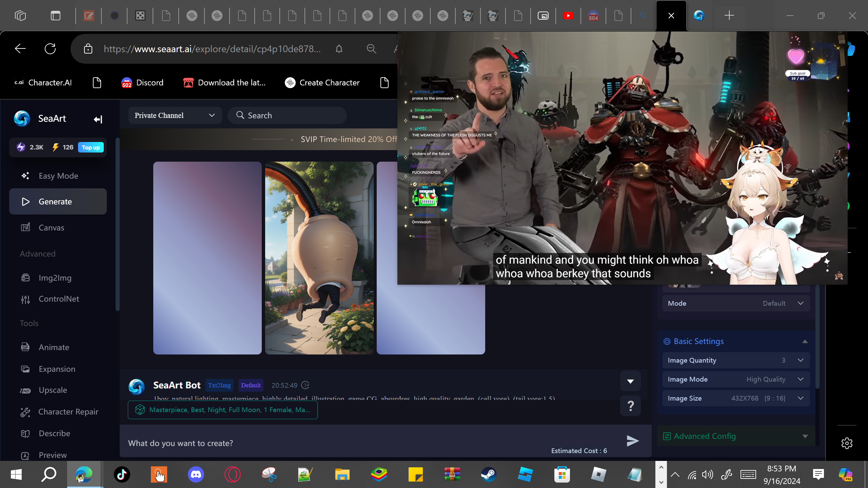Click the Expansion tool icon
Viewport: 868px width, 488px height.
[25, 369]
